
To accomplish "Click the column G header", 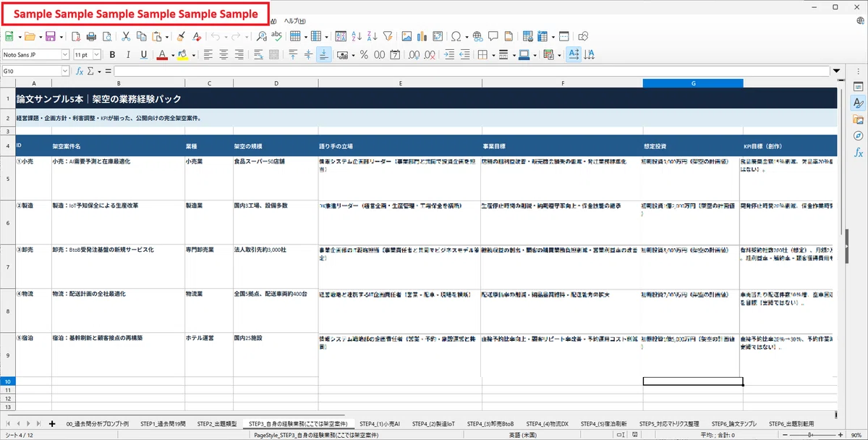I will point(693,83).
